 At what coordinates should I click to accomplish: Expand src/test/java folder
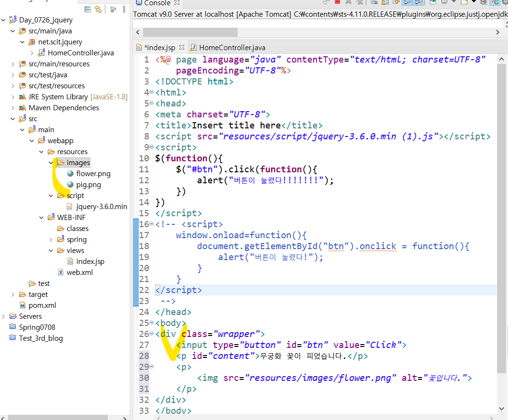(x=12, y=75)
